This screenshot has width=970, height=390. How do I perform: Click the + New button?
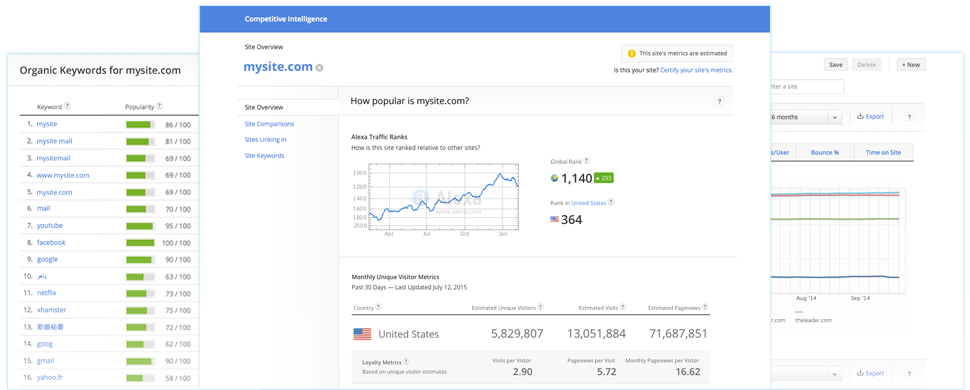(911, 64)
